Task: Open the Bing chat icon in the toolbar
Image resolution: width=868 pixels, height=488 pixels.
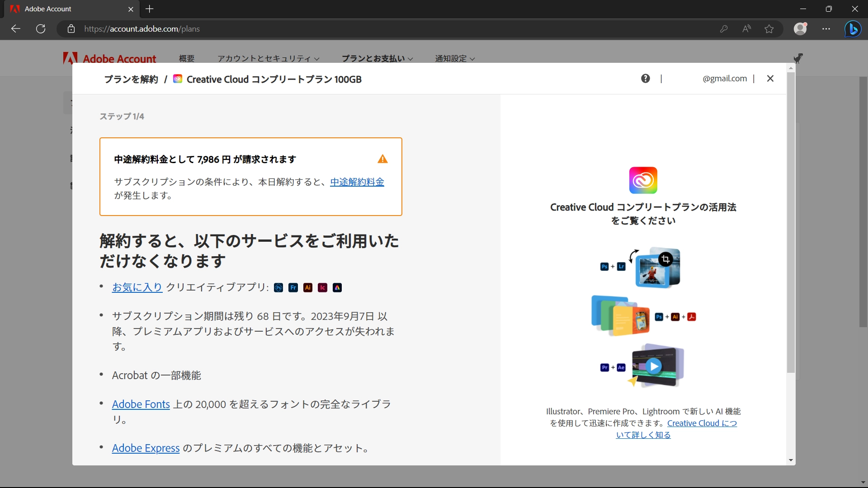Action: (853, 28)
